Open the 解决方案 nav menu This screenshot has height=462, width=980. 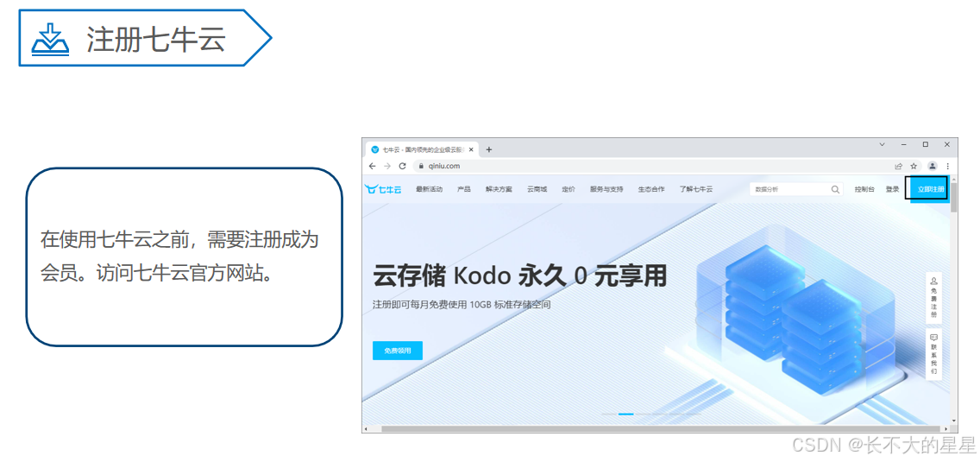pyautogui.click(x=498, y=189)
